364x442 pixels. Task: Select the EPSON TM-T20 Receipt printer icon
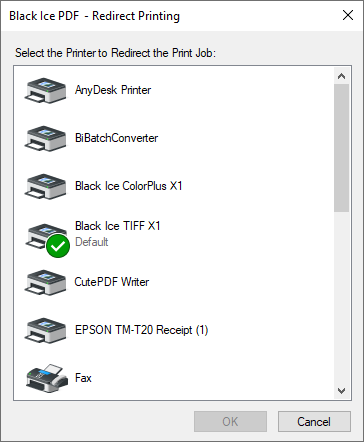(45, 330)
